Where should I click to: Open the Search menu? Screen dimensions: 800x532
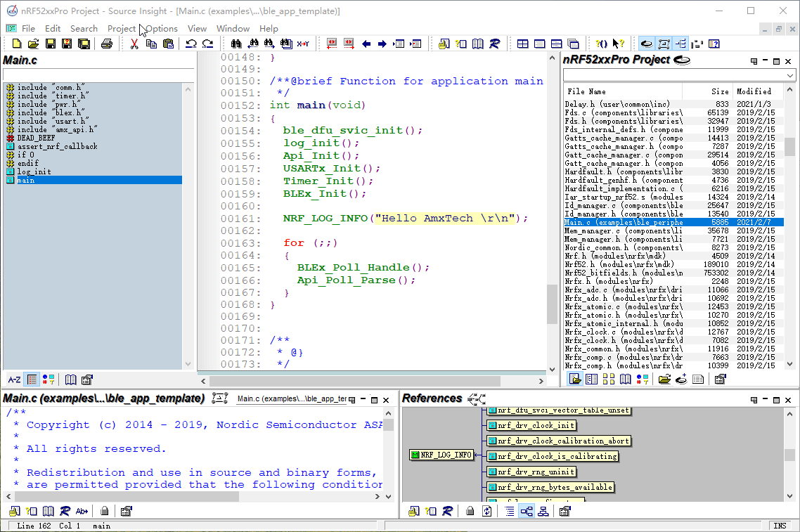pos(84,29)
